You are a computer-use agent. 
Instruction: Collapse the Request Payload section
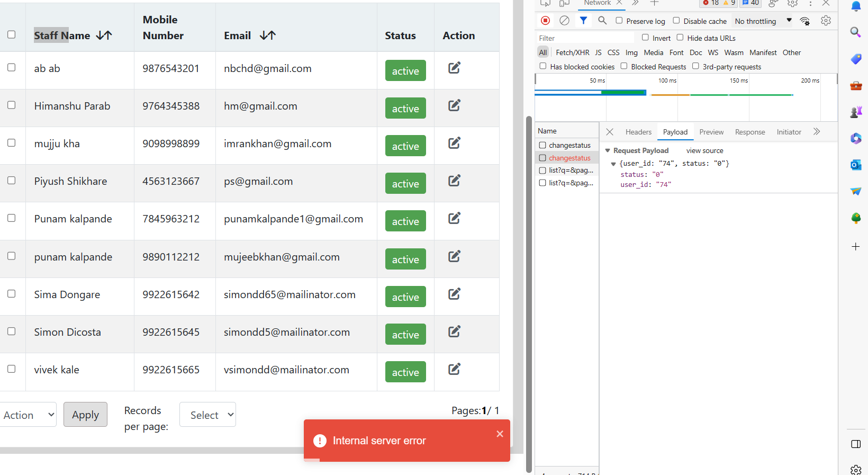coord(608,151)
